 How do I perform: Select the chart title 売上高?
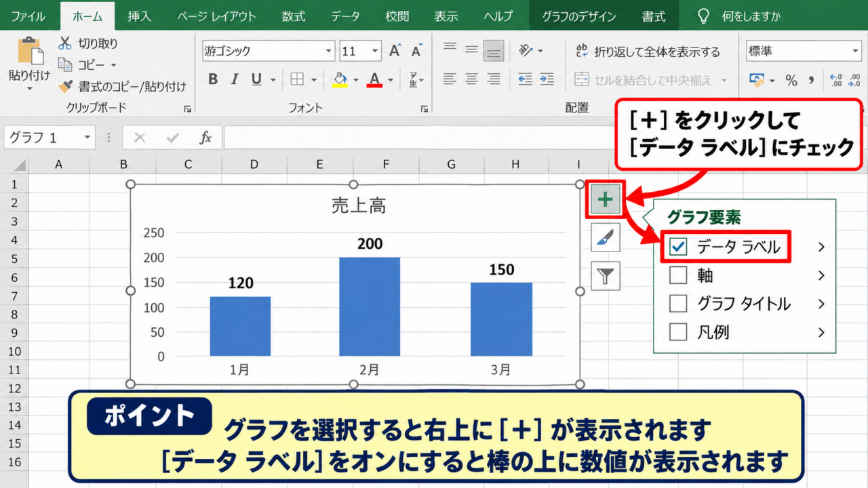pyautogui.click(x=359, y=206)
